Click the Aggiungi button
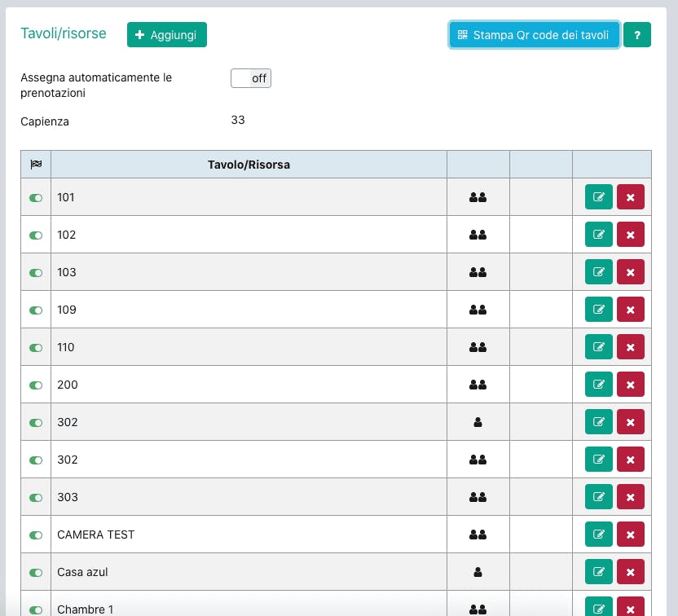Screen dimensions: 678x616 point(167,34)
